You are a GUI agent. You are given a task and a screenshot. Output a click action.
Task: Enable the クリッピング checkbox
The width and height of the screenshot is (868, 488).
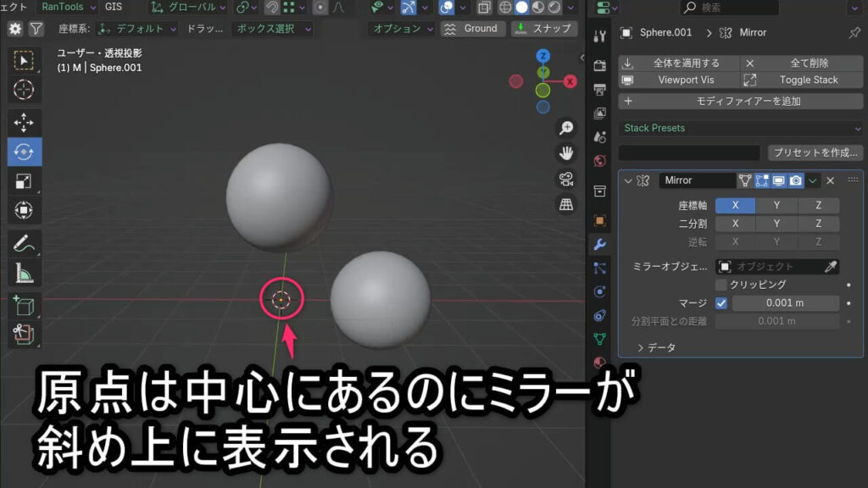pyautogui.click(x=721, y=285)
